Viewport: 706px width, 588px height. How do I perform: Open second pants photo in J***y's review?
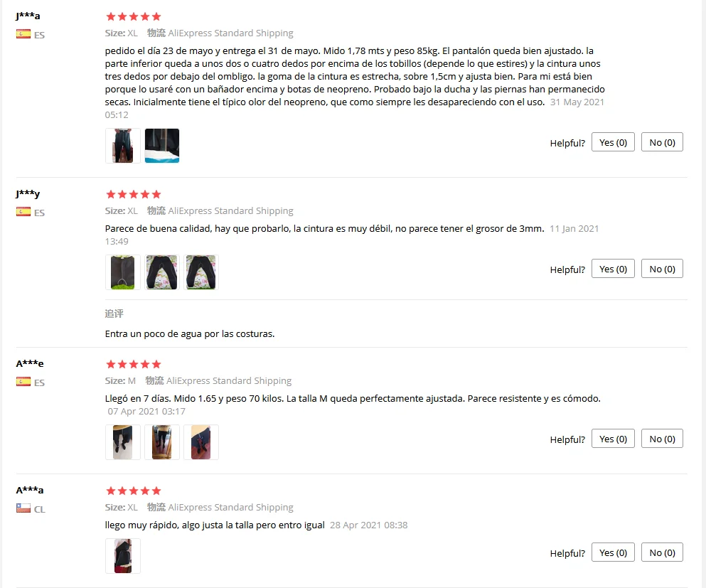pyautogui.click(x=162, y=272)
